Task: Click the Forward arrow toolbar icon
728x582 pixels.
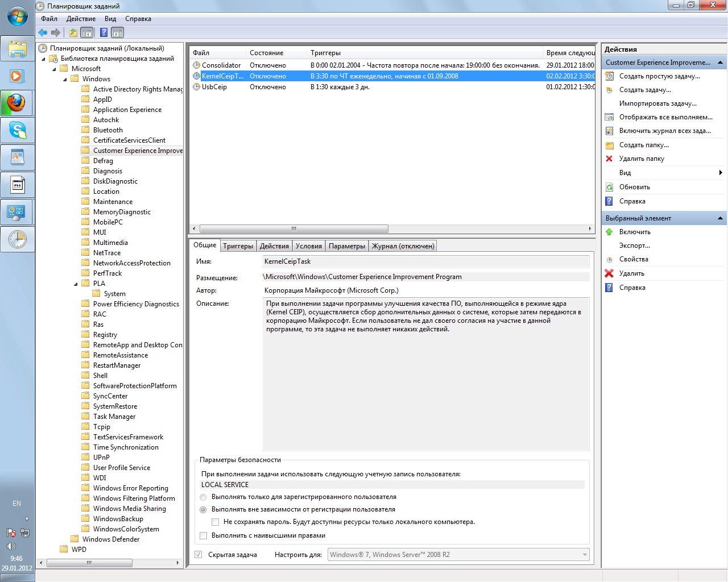Action: pyautogui.click(x=56, y=32)
